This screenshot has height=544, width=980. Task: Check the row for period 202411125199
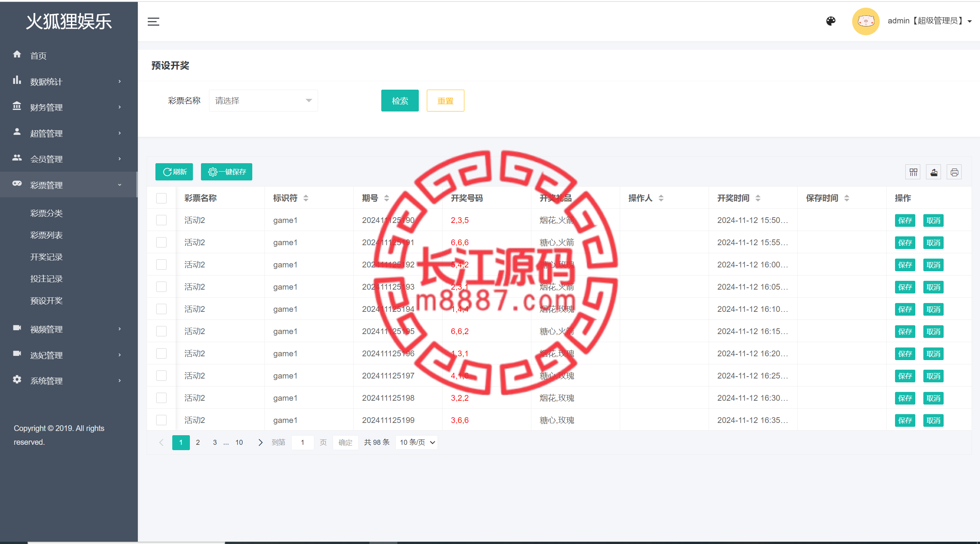tap(162, 420)
